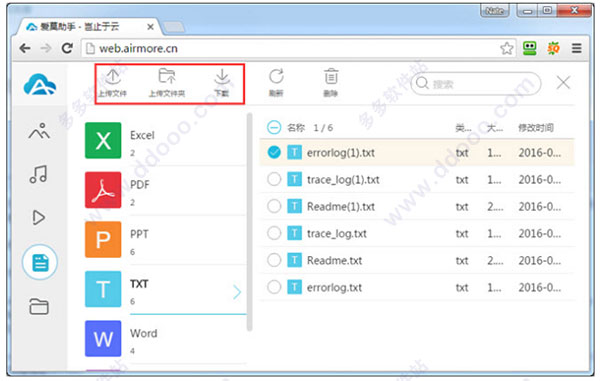This screenshot has height=381, width=600.
Task: Click file name Readme(1).txt
Action: point(341,207)
